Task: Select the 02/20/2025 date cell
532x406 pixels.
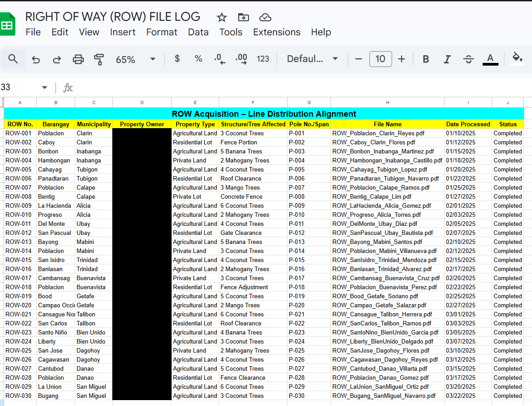Action: (468, 278)
